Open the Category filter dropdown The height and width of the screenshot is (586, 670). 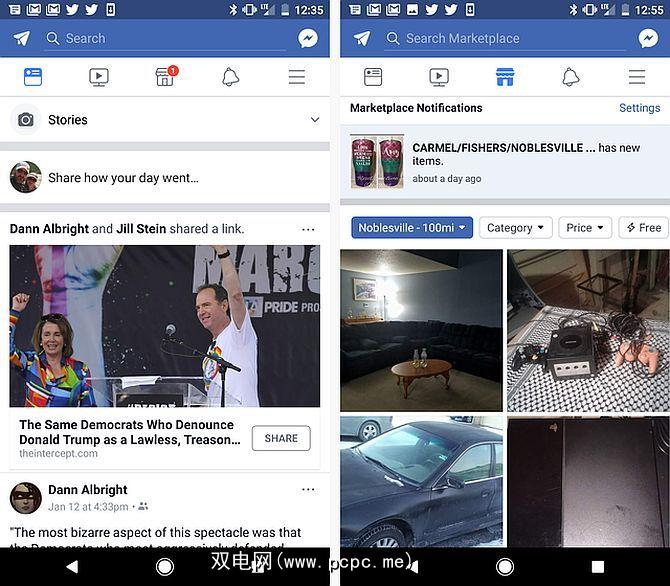point(516,228)
